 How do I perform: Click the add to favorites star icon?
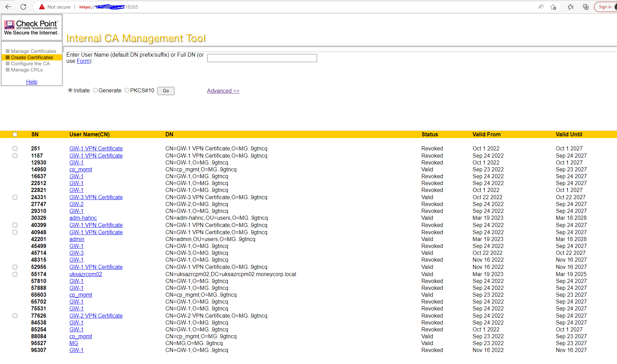point(553,7)
